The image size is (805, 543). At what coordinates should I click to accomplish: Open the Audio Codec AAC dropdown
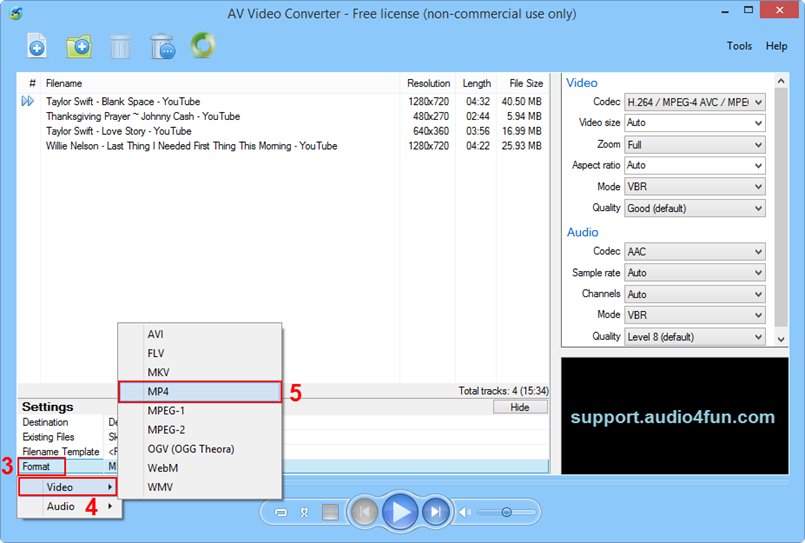[x=695, y=251]
